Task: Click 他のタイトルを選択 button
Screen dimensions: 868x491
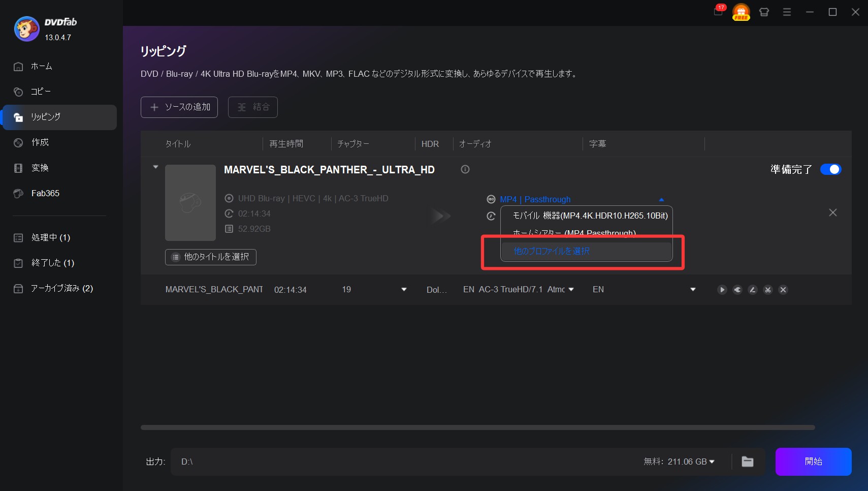Action: click(211, 257)
